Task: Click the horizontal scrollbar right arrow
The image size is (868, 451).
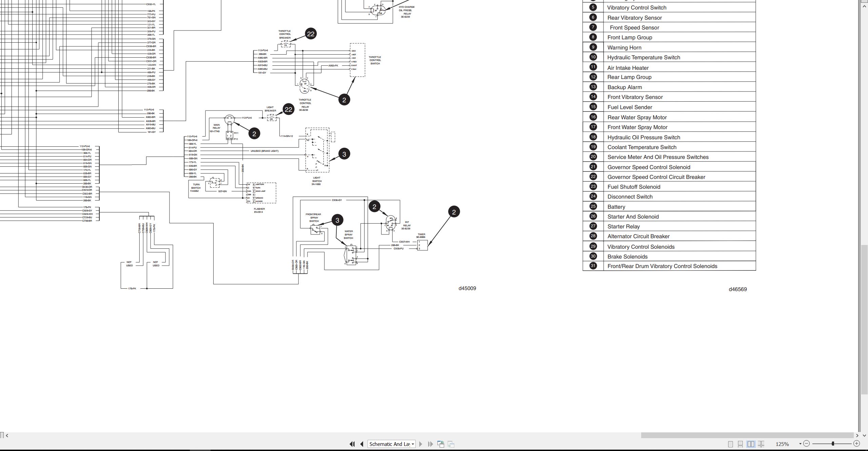Action: tap(857, 435)
